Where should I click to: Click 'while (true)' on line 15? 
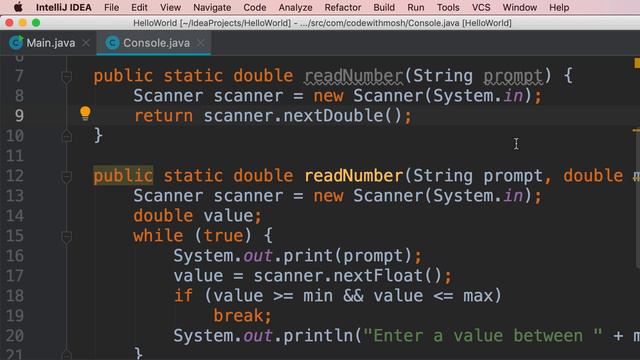click(192, 236)
